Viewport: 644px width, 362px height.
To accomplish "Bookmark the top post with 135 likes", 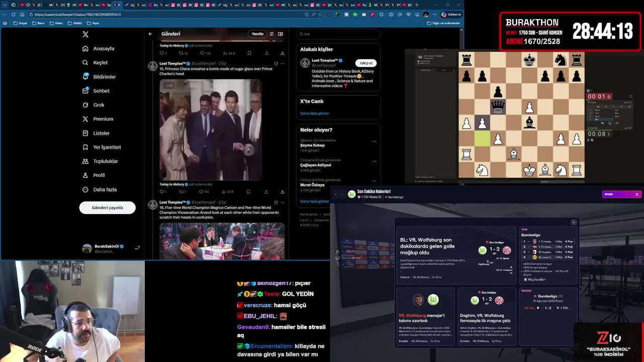I will pos(249,53).
